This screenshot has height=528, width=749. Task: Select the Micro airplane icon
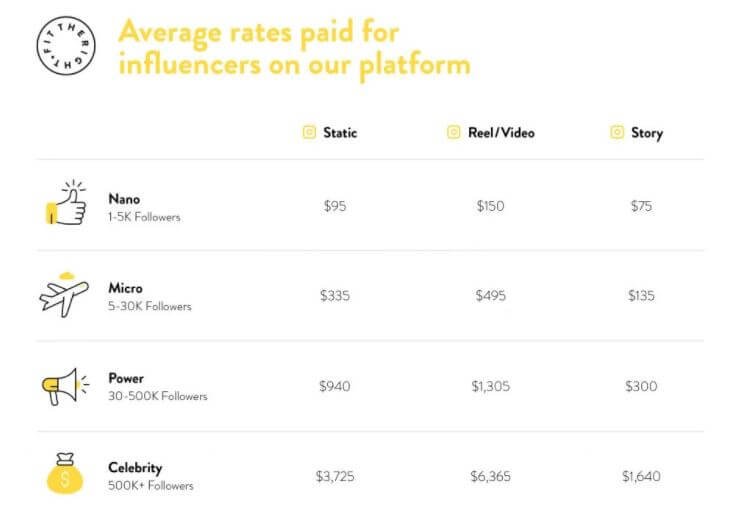click(x=64, y=295)
